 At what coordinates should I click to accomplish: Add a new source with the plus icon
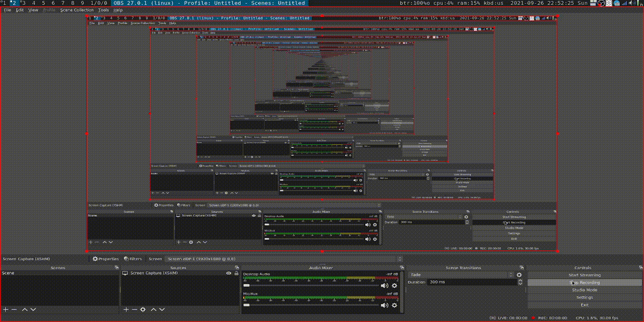(126, 310)
